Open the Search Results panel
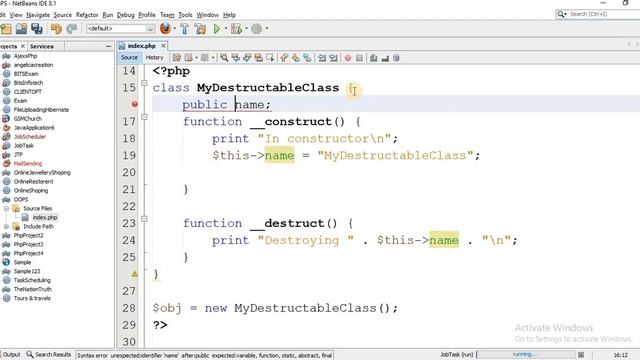This screenshot has height=360, width=640. click(x=49, y=355)
